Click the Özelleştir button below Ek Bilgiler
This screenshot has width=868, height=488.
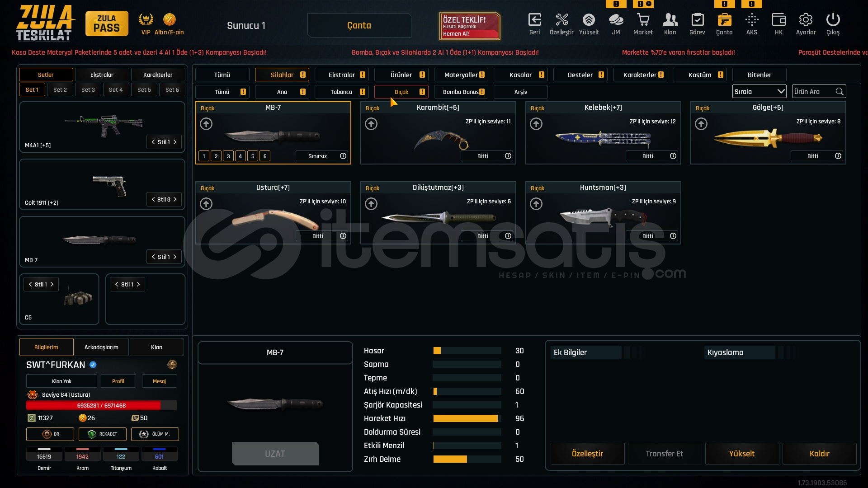[x=588, y=454]
